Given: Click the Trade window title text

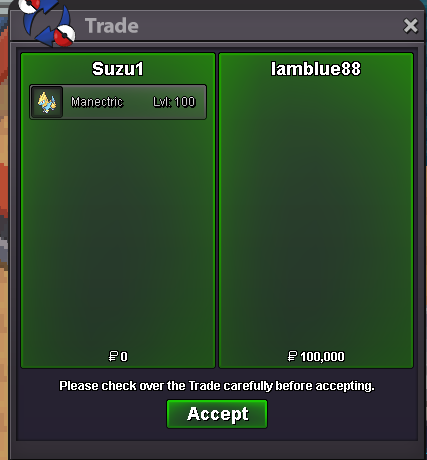Looking at the screenshot, I should 112,26.
